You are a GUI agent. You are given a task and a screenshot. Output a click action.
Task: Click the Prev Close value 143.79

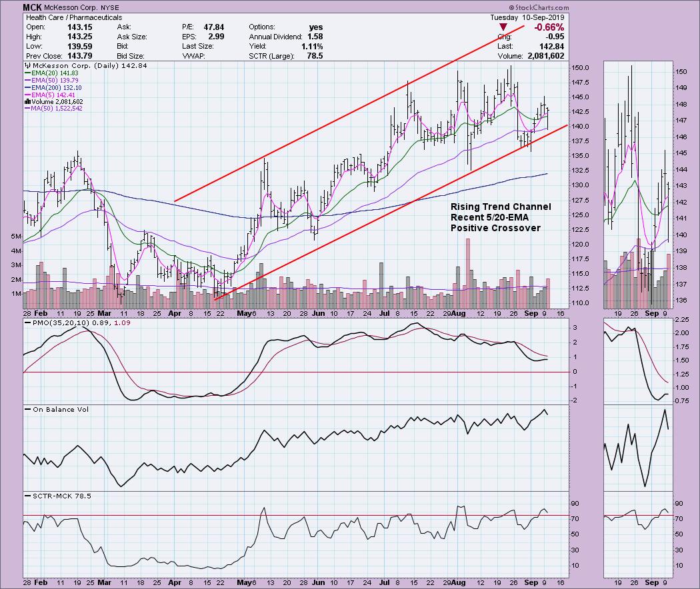[80, 56]
